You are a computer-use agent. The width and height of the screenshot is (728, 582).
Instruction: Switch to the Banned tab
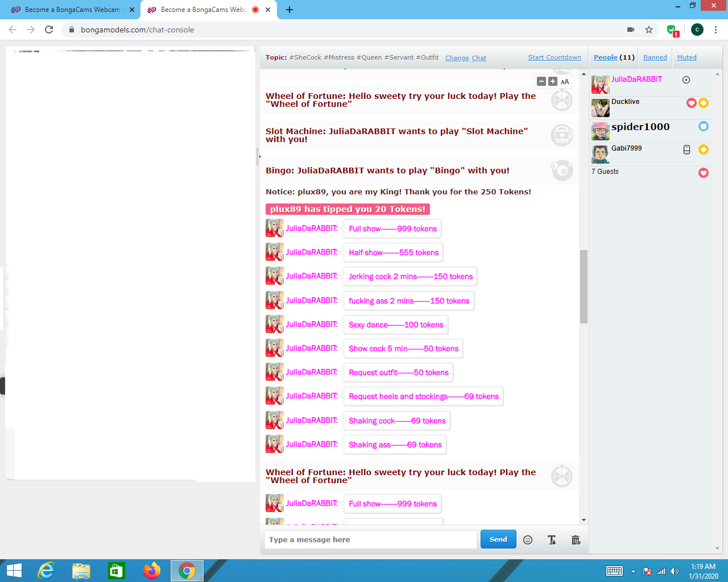[655, 57]
